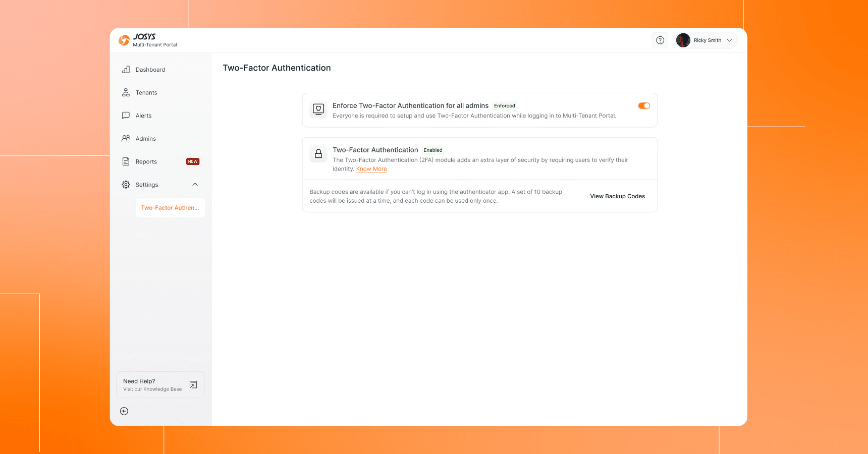Image resolution: width=868 pixels, height=454 pixels.
Task: Click the Ricky Smith username text
Action: click(x=708, y=40)
